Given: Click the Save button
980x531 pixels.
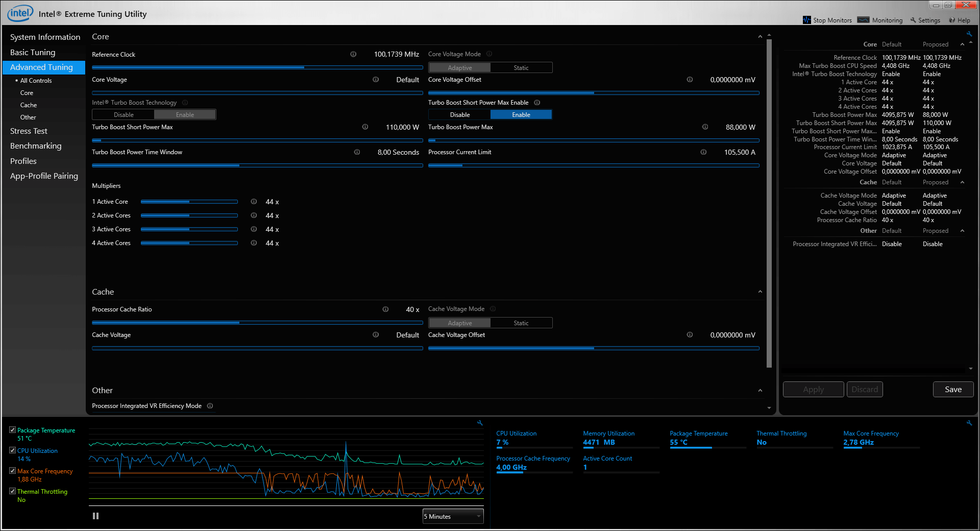Looking at the screenshot, I should tap(952, 390).
